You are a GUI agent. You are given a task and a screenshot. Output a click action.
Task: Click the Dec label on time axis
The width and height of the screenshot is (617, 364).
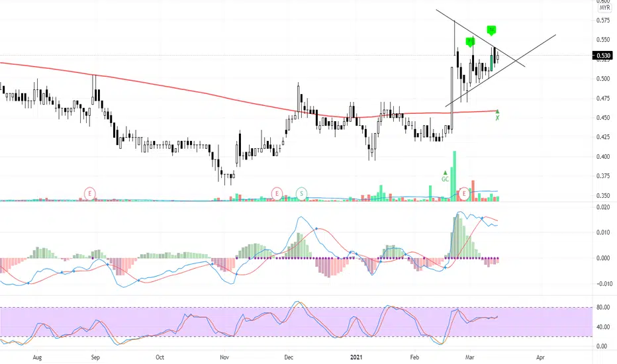pos(289,357)
